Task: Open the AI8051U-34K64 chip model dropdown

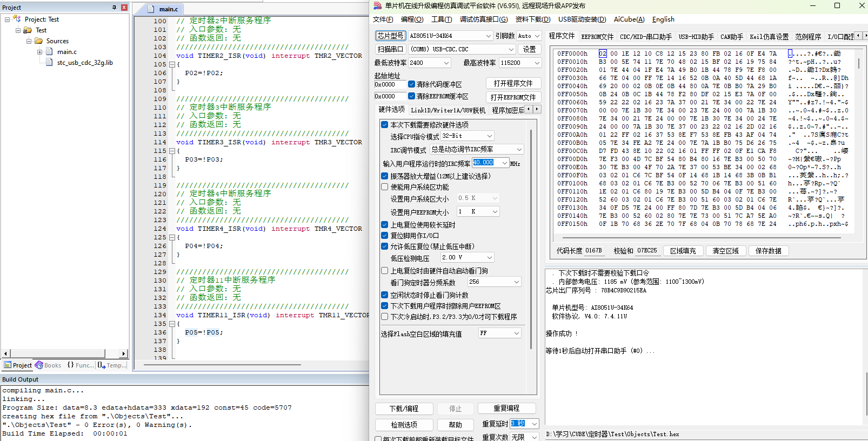Action: click(x=488, y=36)
